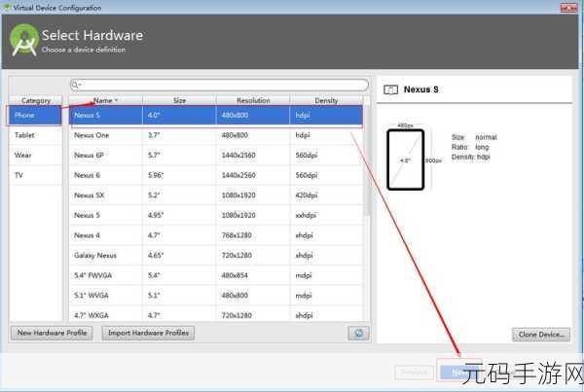This screenshot has height=392, width=584.
Task: Close the Virtual Device Configuration window
Action: pos(568,7)
